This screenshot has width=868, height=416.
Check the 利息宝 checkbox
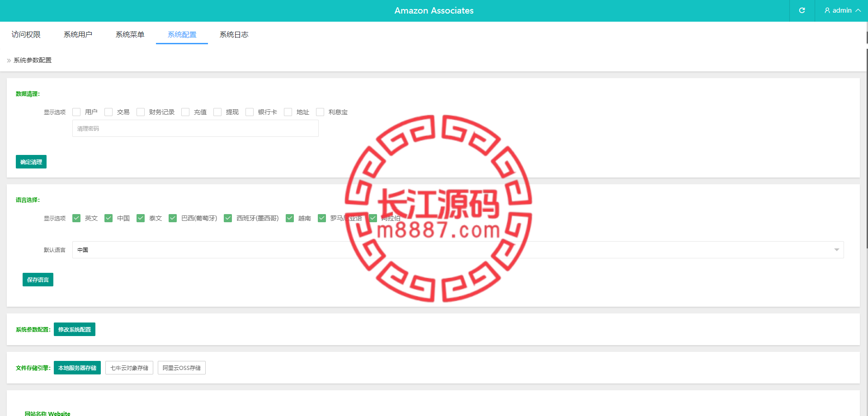pos(320,112)
